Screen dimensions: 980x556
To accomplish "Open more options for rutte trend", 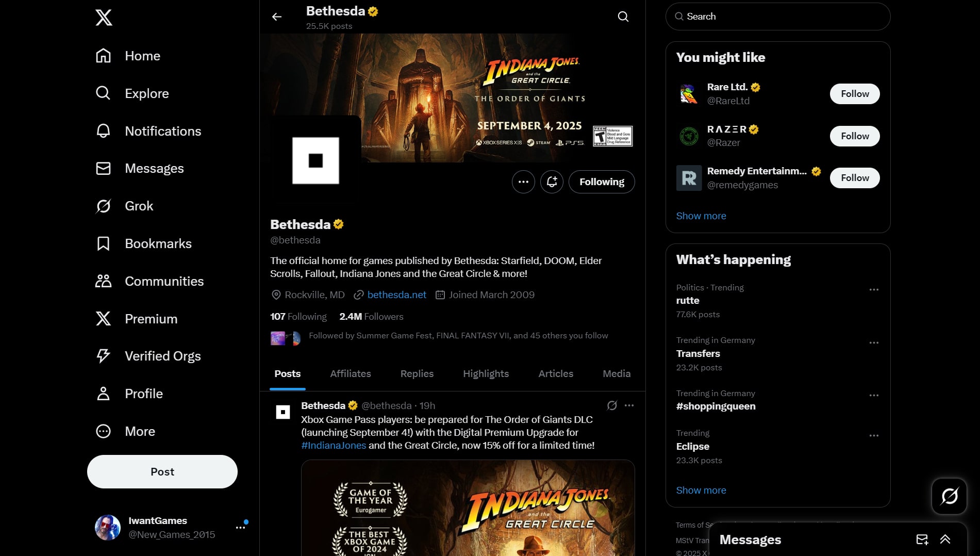I will (874, 290).
